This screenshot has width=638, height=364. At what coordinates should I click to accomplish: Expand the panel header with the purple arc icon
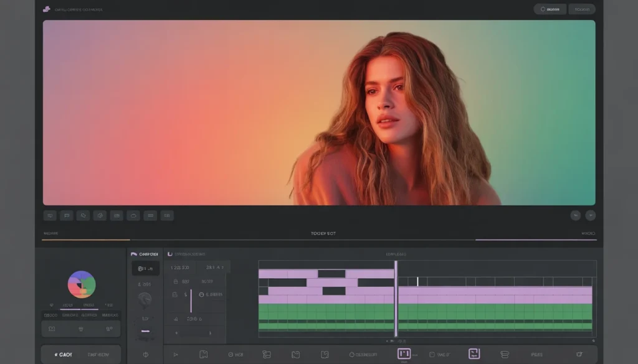click(x=145, y=254)
